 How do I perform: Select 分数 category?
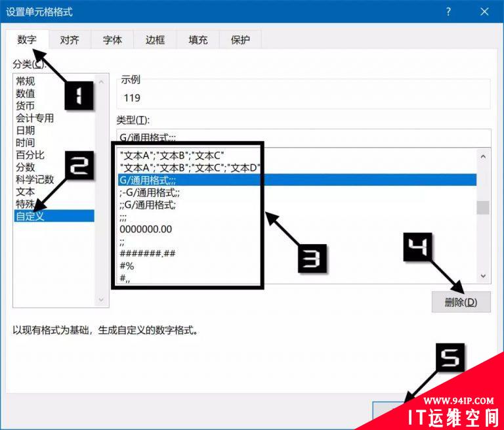click(54, 167)
